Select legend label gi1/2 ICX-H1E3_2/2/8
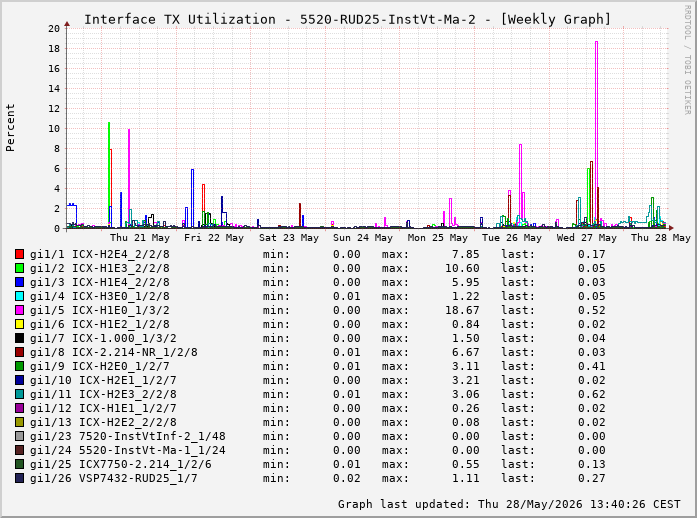The image size is (697, 518). pyautogui.click(x=100, y=268)
